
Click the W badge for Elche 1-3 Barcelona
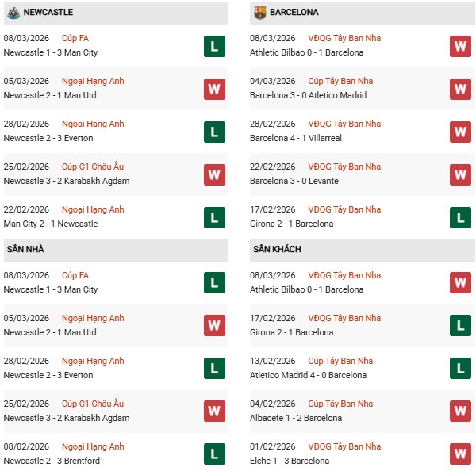pyautogui.click(x=461, y=454)
